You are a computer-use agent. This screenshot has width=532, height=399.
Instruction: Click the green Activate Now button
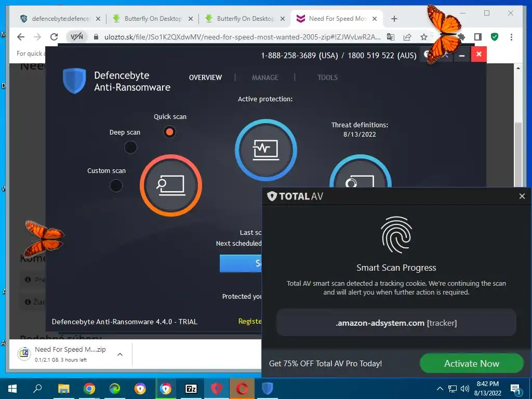(472, 363)
